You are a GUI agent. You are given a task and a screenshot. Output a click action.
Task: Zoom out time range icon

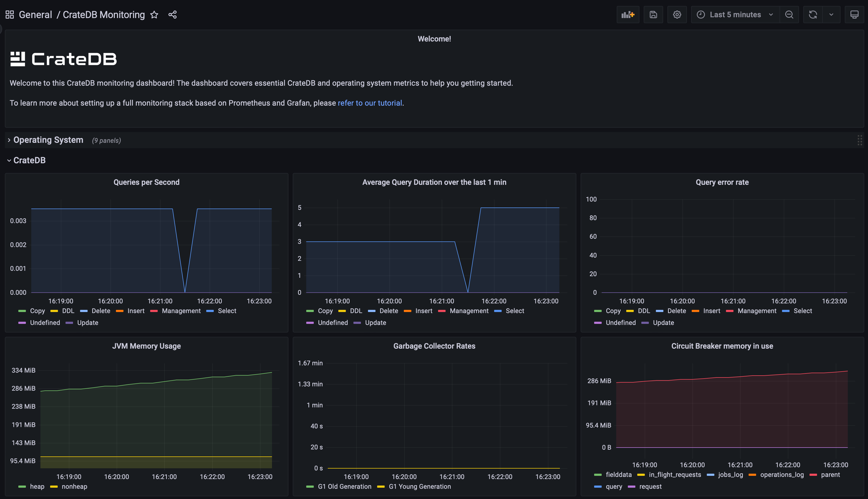(789, 15)
